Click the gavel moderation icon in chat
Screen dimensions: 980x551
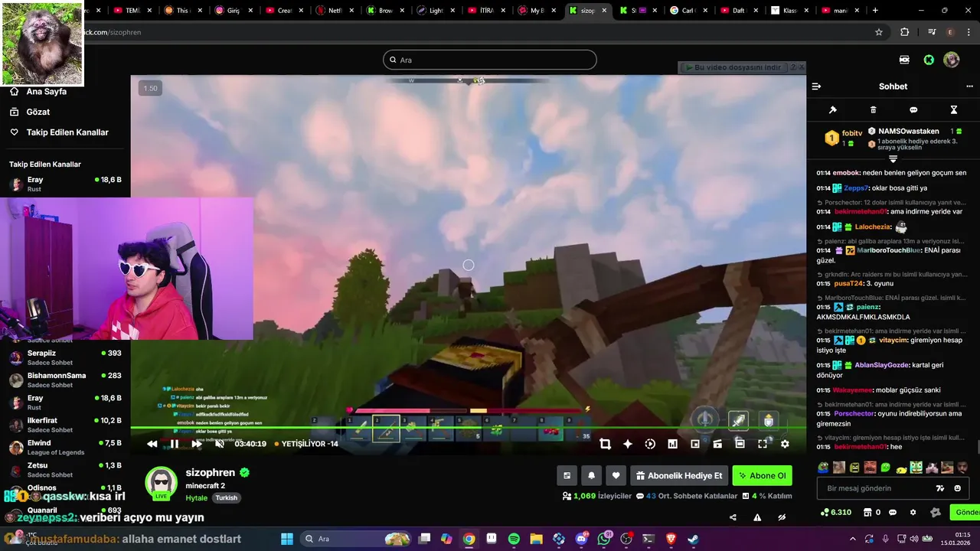[833, 110]
